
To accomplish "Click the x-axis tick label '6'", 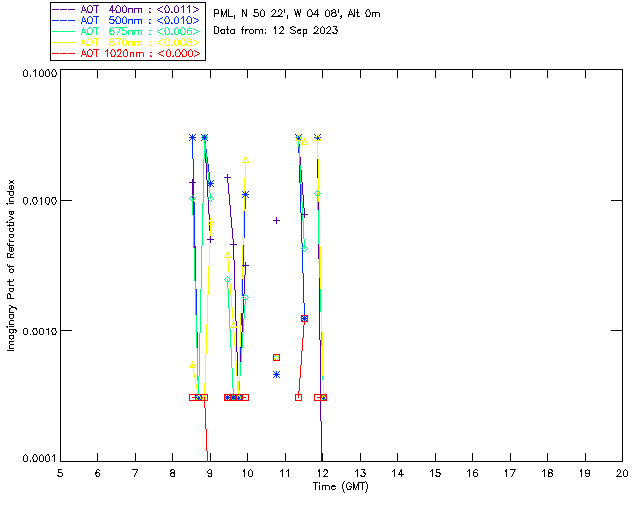I will pyautogui.click(x=98, y=473).
